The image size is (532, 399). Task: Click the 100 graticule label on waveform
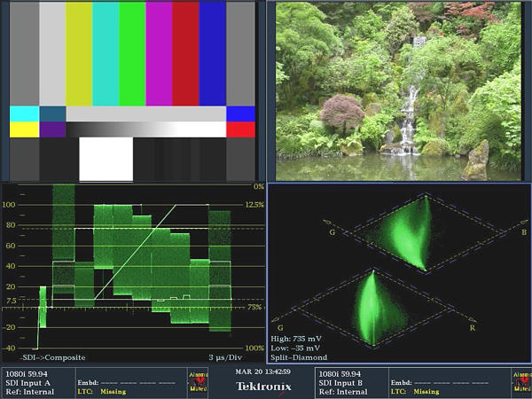click(12, 206)
